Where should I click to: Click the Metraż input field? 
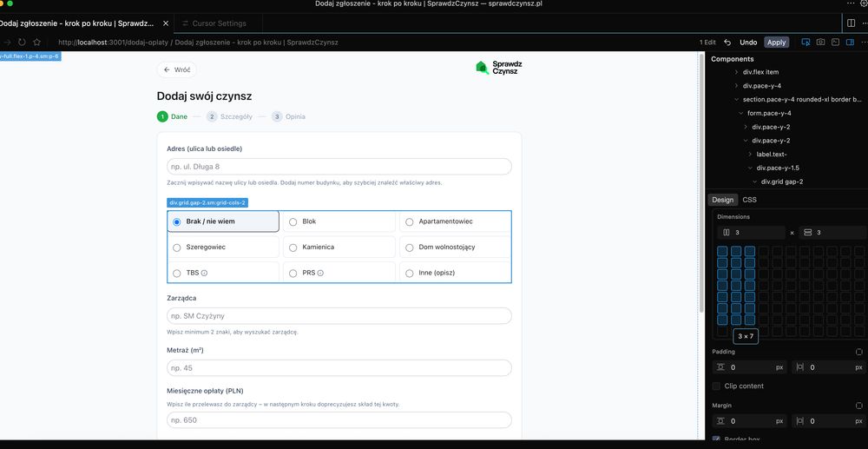point(339,368)
